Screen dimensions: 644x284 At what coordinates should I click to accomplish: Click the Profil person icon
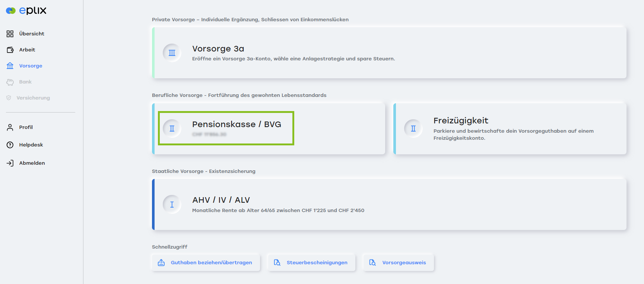click(10, 127)
